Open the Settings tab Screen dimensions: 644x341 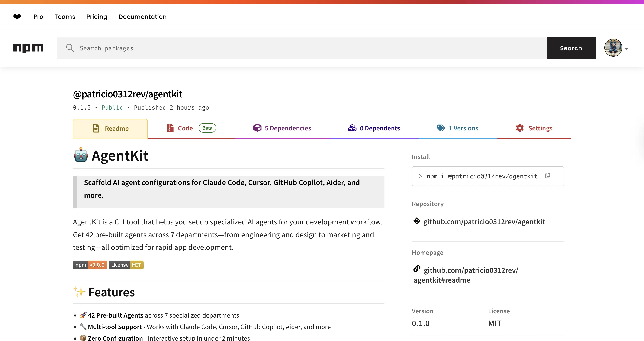534,128
